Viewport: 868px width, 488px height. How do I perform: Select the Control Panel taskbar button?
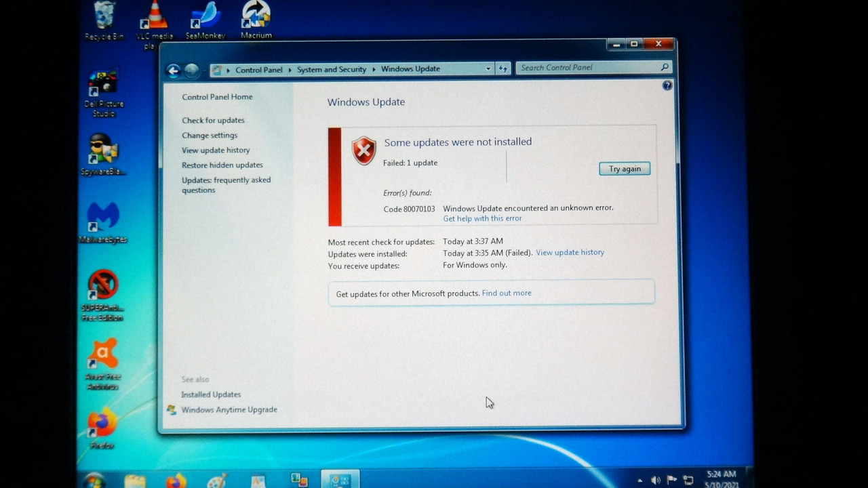click(x=340, y=480)
